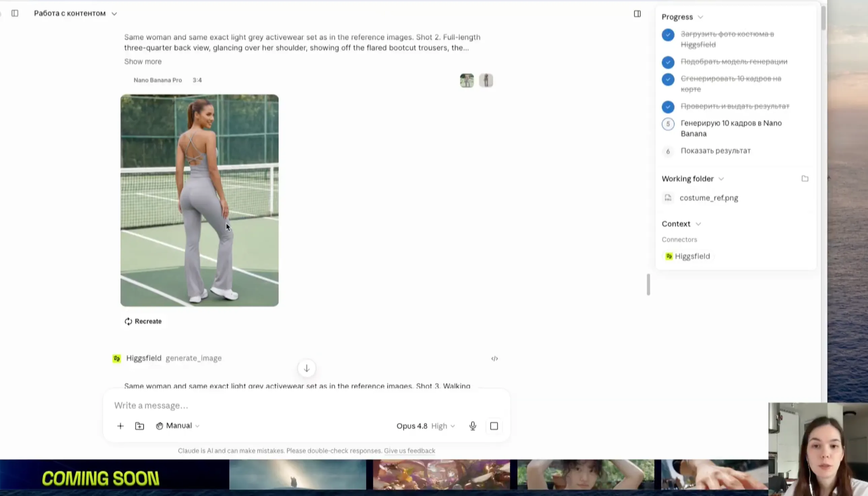
Task: Toggle checkmark for Загрузить фото костюма step
Action: tap(668, 35)
